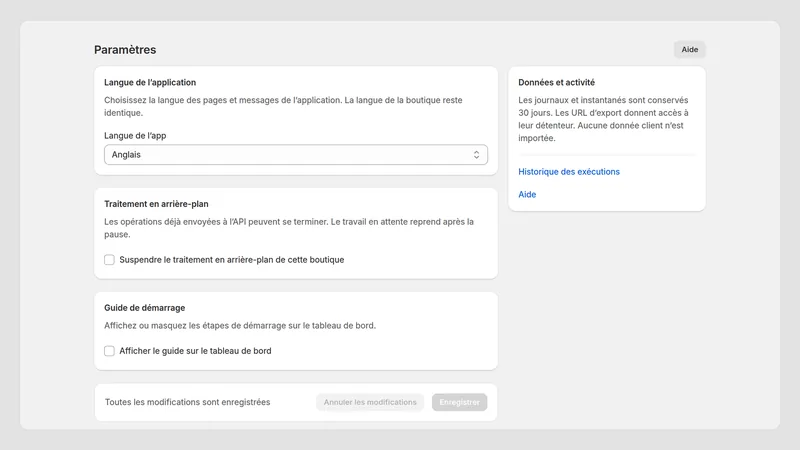Open the Langue de l'app dropdown showing Anglais
This screenshot has height=450, width=800.
[x=296, y=155]
